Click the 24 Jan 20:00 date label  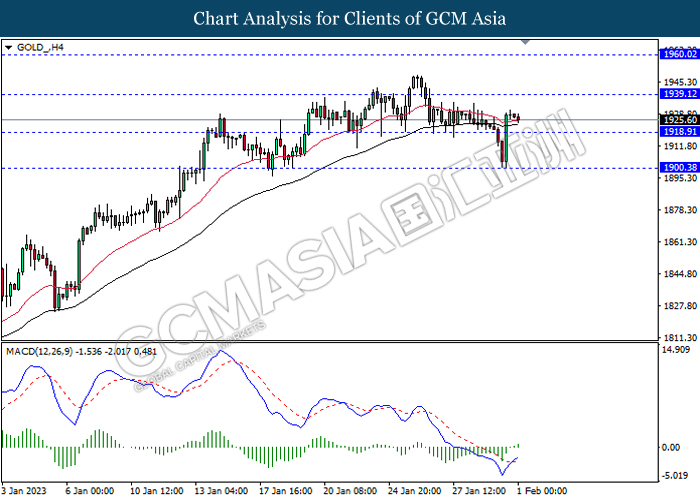415,491
